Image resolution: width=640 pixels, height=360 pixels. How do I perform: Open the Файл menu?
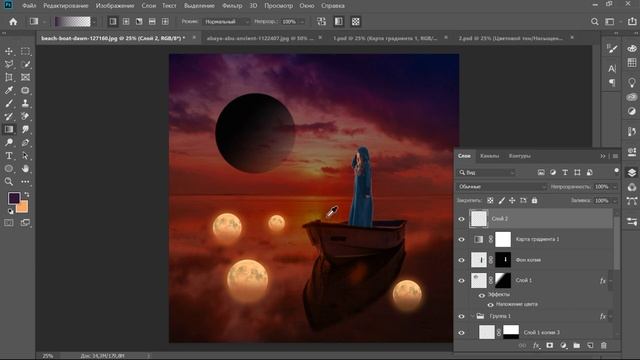pos(29,6)
